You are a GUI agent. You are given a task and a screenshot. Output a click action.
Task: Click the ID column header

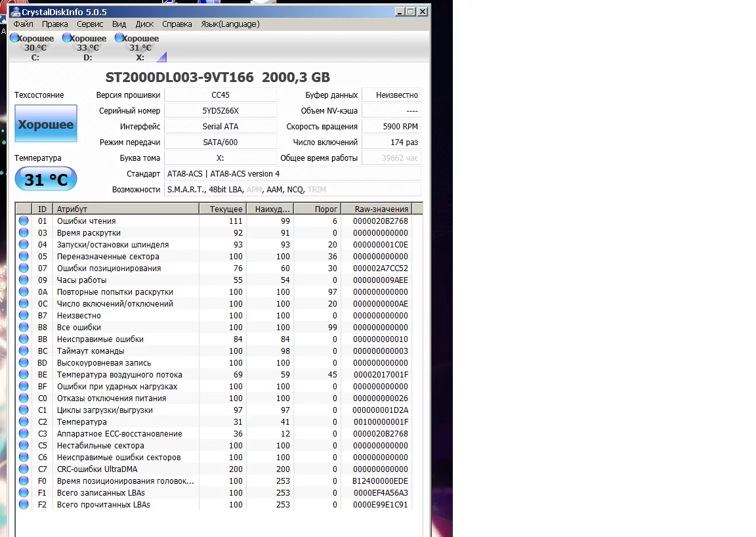[x=43, y=209]
